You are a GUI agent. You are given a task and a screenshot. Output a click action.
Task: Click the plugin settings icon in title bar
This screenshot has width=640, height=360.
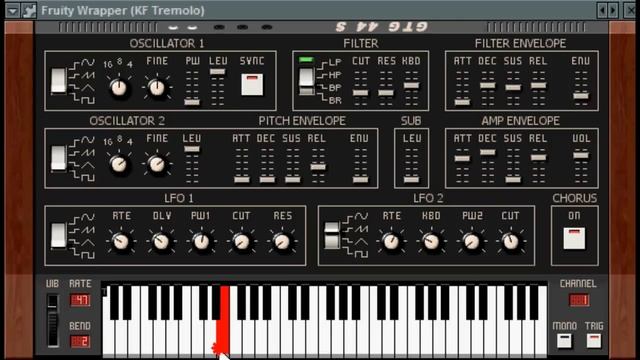pos(29,10)
